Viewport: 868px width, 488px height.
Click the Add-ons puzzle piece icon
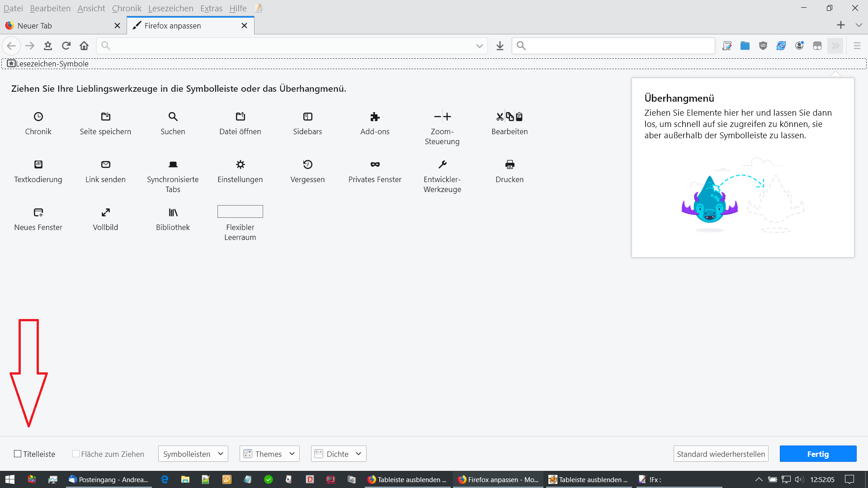pyautogui.click(x=375, y=117)
